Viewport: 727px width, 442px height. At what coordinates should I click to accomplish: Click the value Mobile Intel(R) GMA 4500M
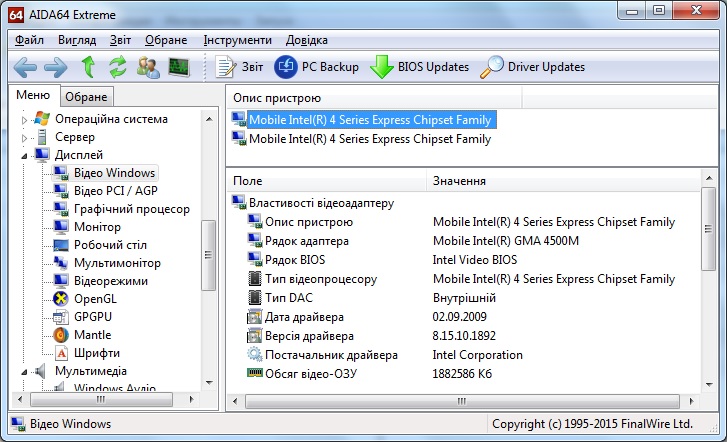pos(506,241)
